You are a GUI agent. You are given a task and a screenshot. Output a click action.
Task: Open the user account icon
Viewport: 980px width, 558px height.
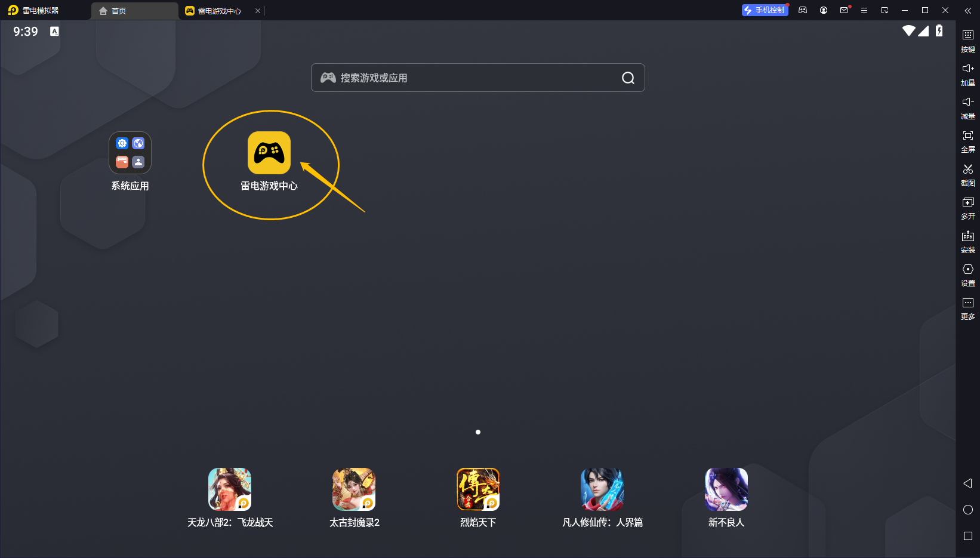click(x=824, y=10)
